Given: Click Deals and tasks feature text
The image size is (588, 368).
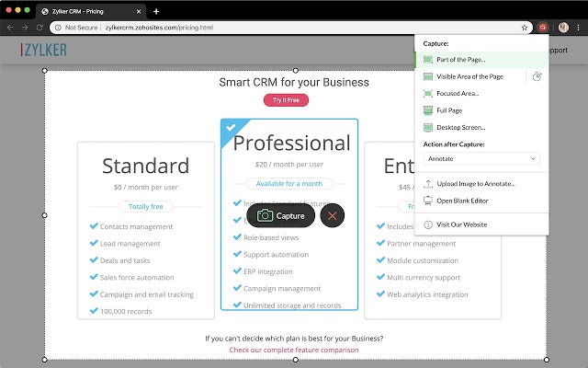Looking at the screenshot, I should 125,260.
